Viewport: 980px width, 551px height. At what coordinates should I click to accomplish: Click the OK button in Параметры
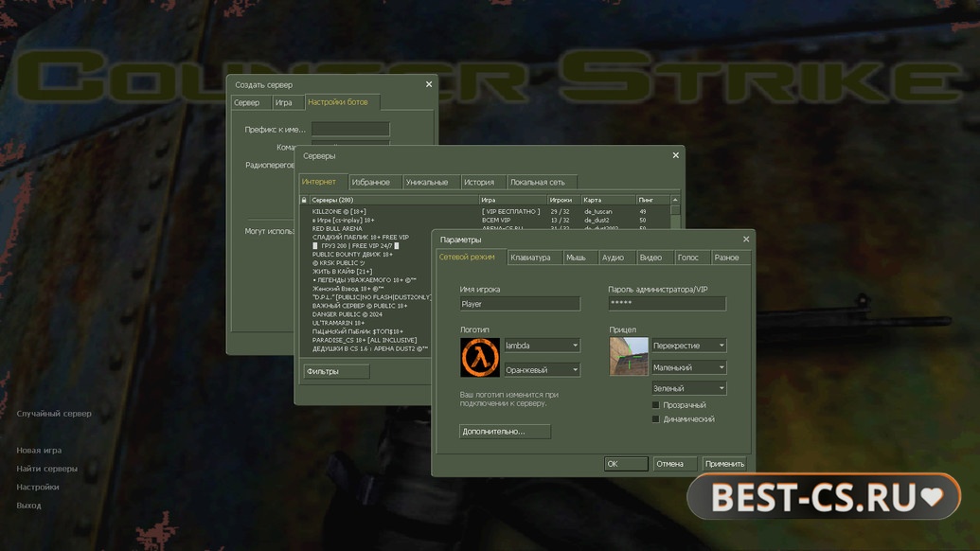626,464
